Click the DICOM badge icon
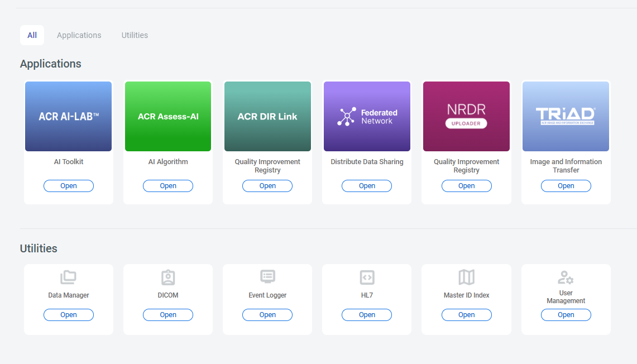 pyautogui.click(x=168, y=277)
